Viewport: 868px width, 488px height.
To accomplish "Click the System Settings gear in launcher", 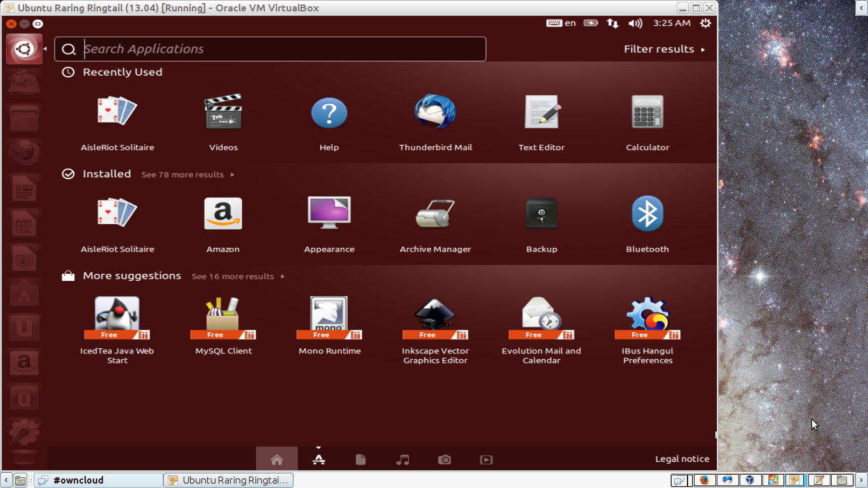I will 24,433.
